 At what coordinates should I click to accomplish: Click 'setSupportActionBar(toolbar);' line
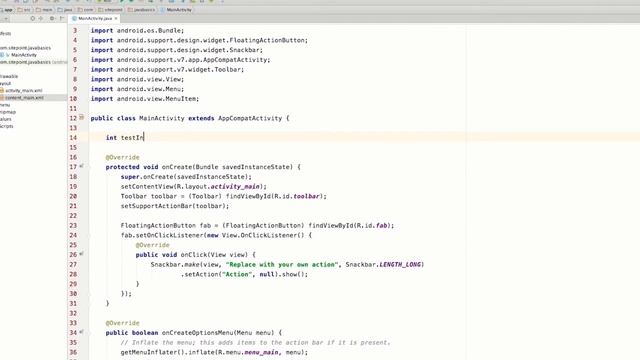pyautogui.click(x=175, y=207)
